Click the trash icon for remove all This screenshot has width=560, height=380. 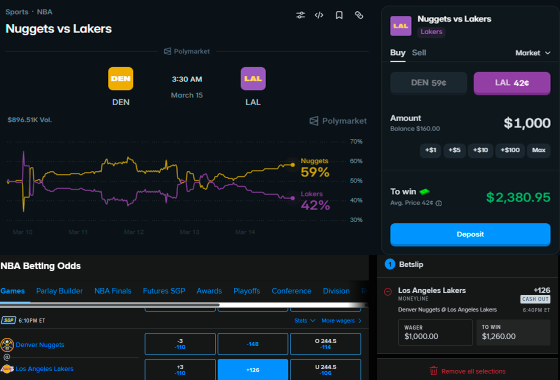click(434, 371)
